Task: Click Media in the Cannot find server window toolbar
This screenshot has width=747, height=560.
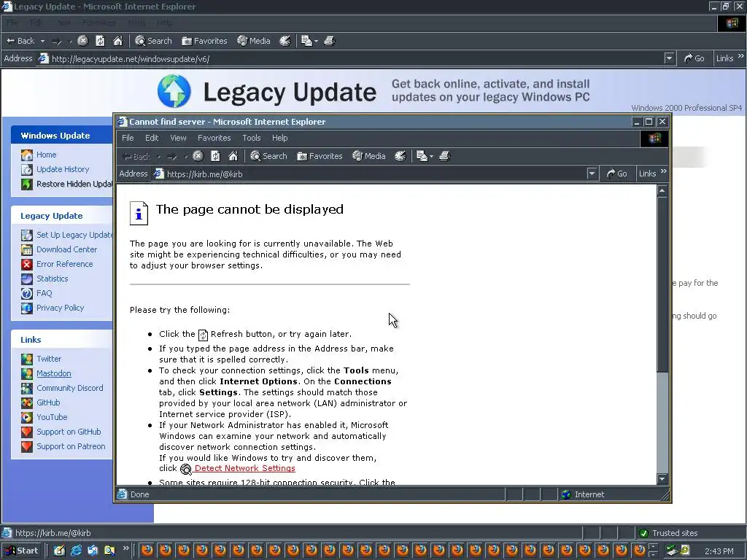Action: click(368, 156)
